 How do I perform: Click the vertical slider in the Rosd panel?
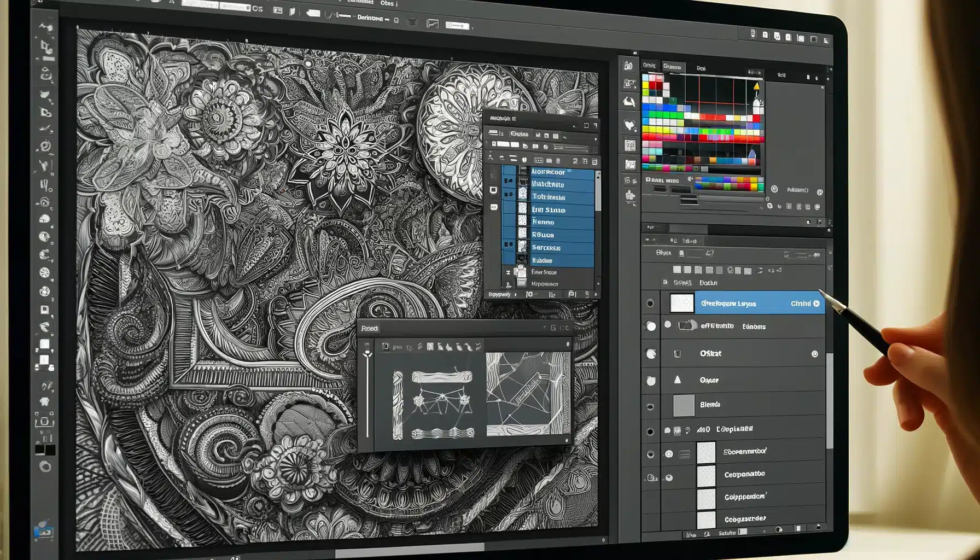click(x=367, y=394)
